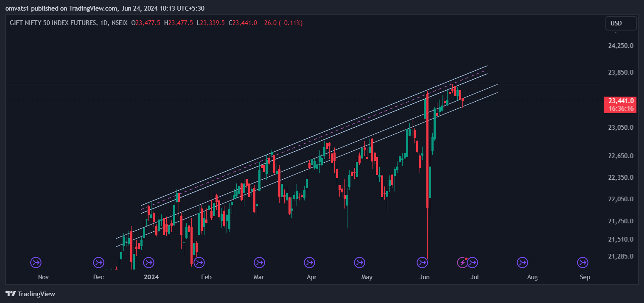Click the open value O23,477.5

(x=146, y=23)
